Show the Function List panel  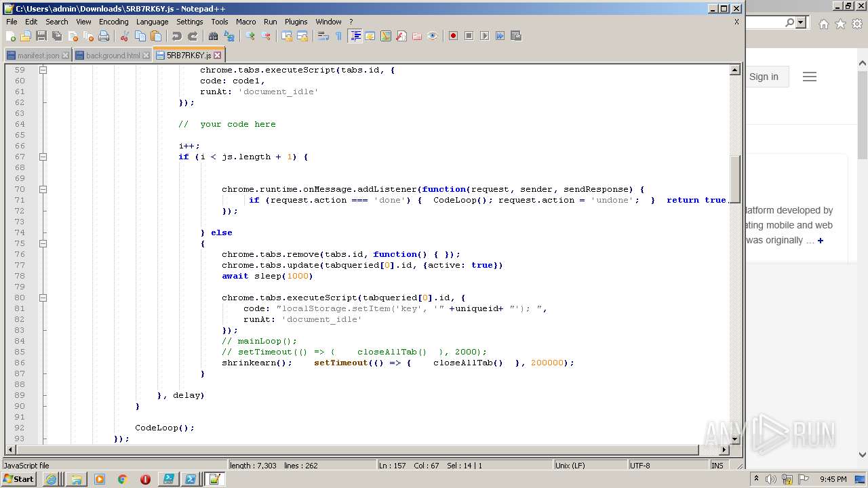pos(401,36)
